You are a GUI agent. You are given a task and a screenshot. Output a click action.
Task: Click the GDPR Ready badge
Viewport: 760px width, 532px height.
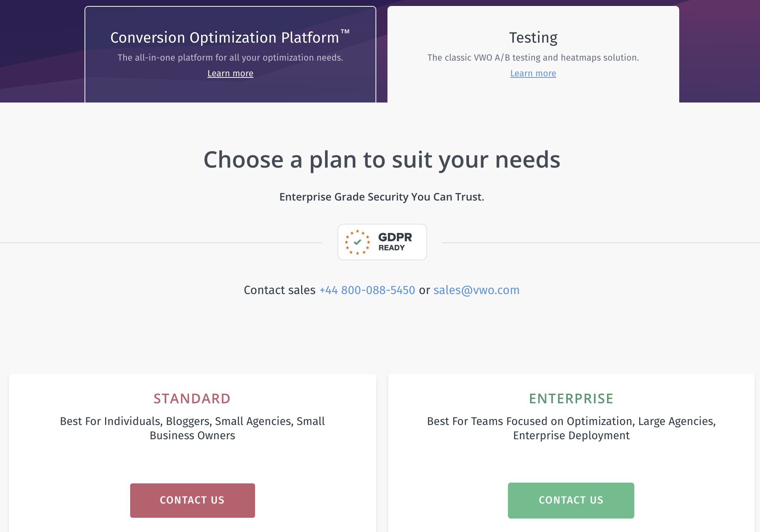[x=382, y=242]
